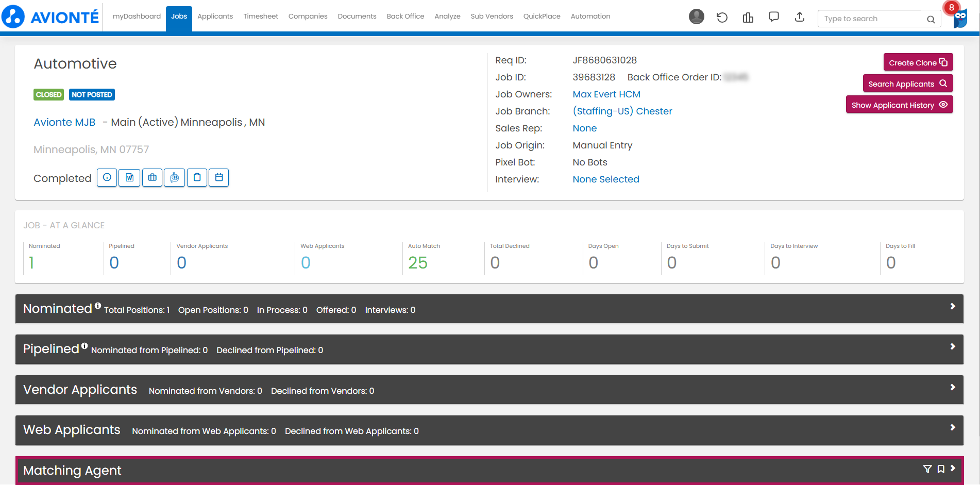This screenshot has width=980, height=485.
Task: Click the info icon beside Pipelined heading
Action: [85, 346]
